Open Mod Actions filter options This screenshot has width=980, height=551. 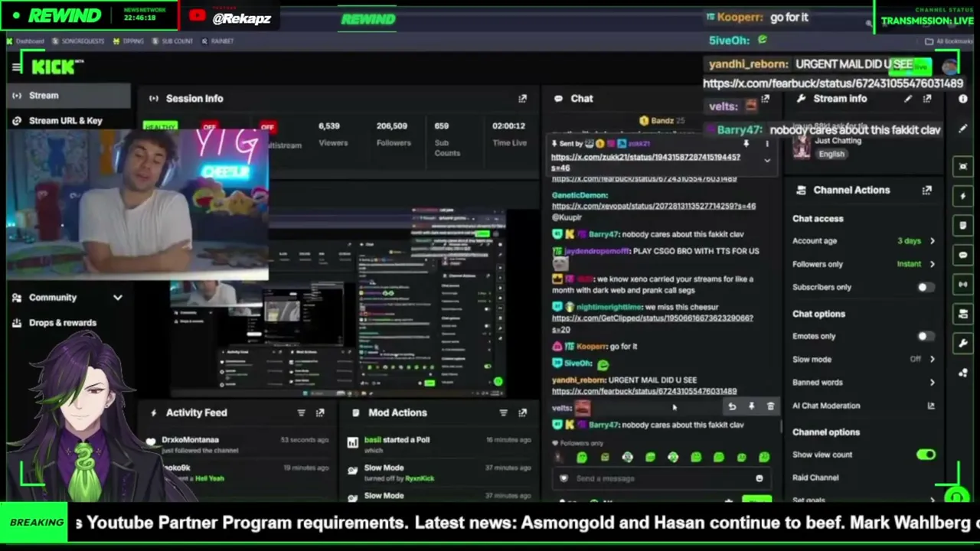(503, 412)
